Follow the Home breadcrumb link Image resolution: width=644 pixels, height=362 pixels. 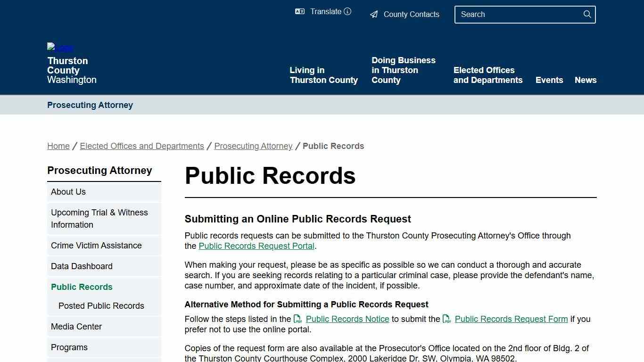pyautogui.click(x=58, y=146)
